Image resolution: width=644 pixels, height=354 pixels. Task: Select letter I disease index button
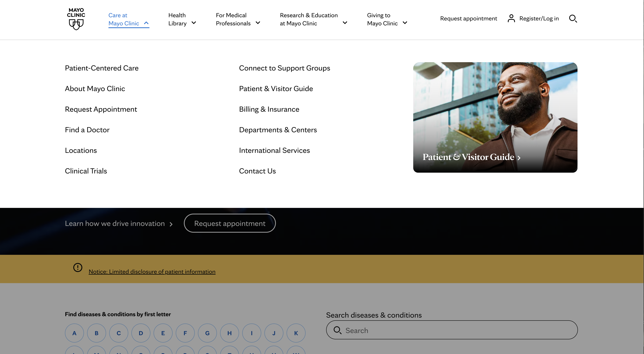[252, 333]
